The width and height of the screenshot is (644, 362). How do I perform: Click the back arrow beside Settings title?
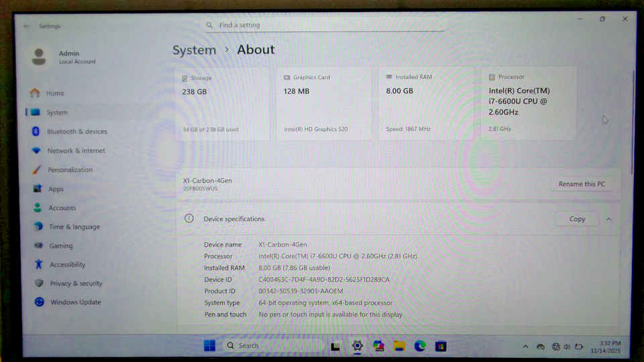[27, 26]
